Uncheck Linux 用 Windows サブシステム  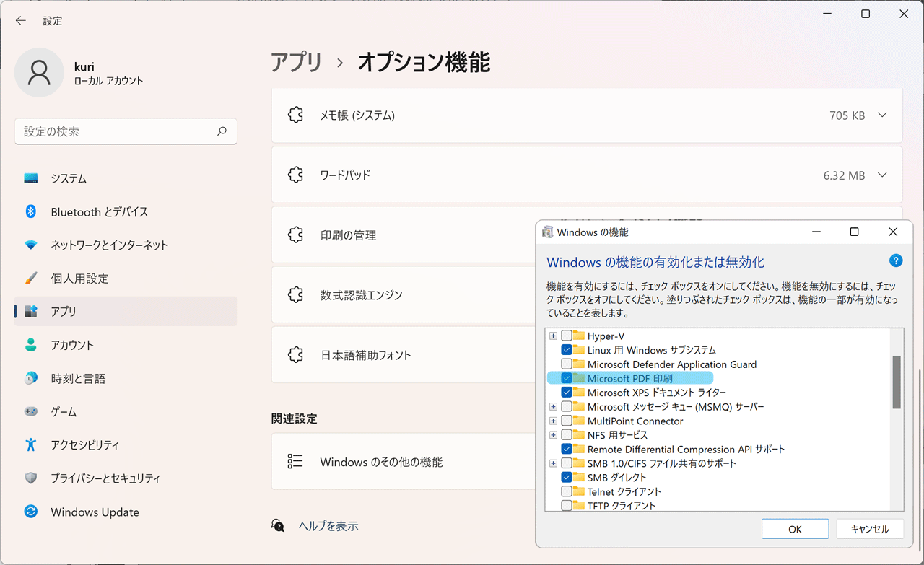567,350
